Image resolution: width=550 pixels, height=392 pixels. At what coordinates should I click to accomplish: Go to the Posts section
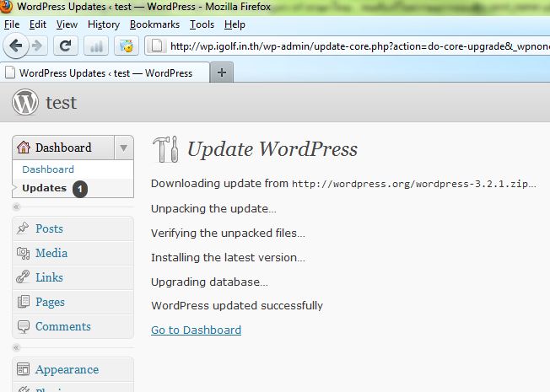[49, 228]
